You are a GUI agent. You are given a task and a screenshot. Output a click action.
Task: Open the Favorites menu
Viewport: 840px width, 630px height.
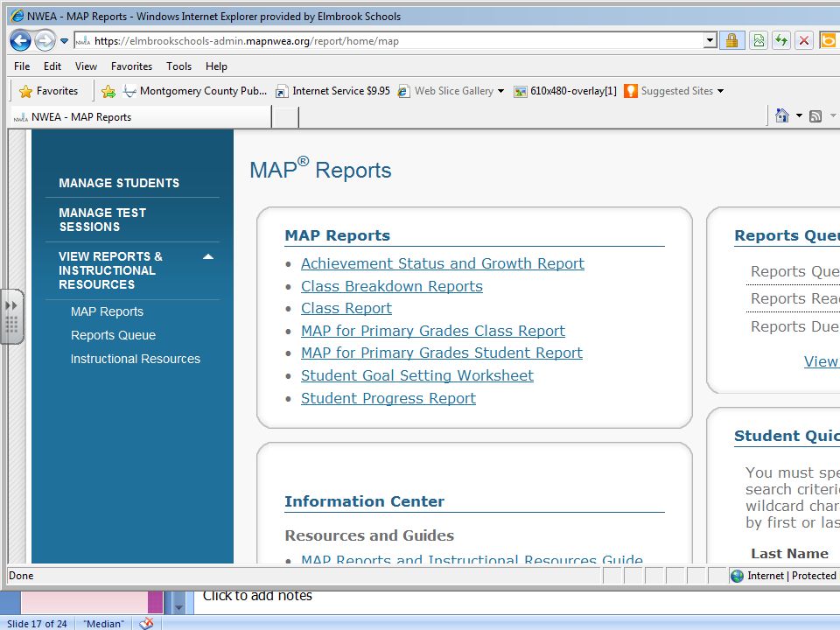coord(132,66)
